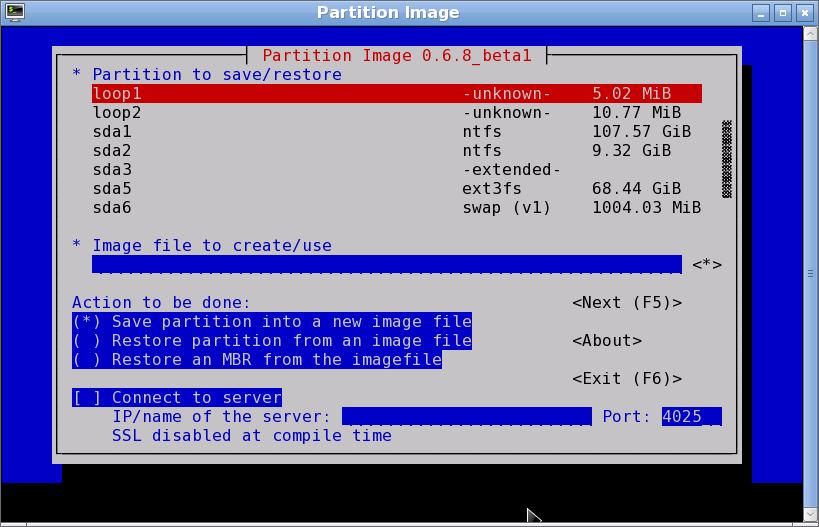Choose Restore partition from an image file
This screenshot has height=527, width=819.
coord(272,341)
